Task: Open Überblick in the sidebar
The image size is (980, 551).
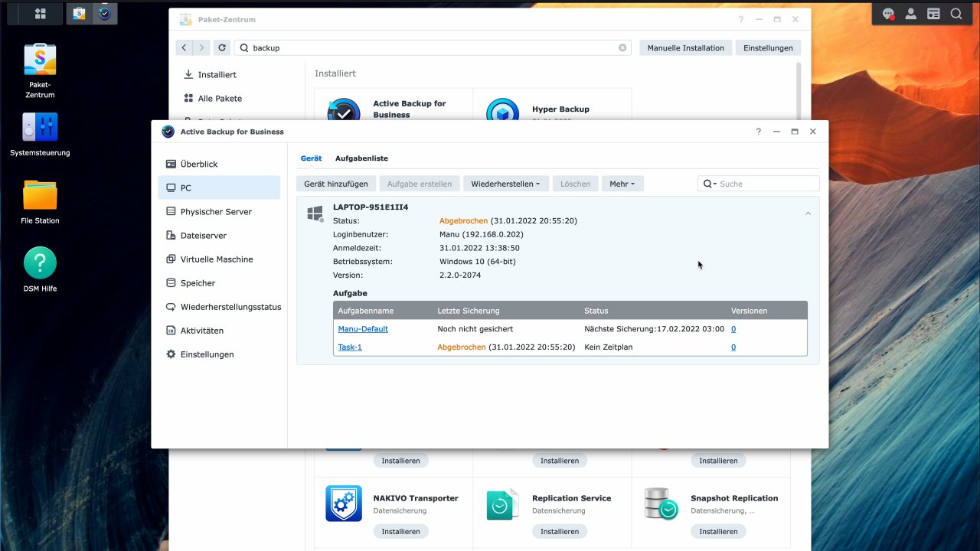Action: point(219,164)
